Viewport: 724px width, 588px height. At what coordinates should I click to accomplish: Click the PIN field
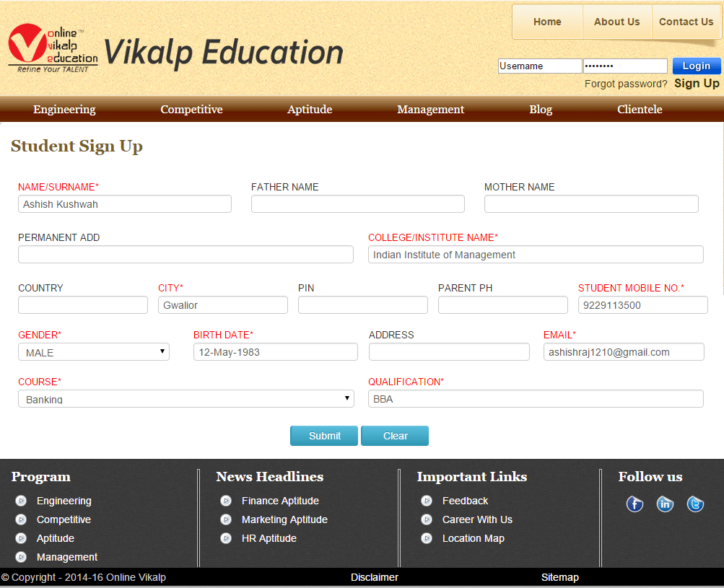click(x=363, y=305)
